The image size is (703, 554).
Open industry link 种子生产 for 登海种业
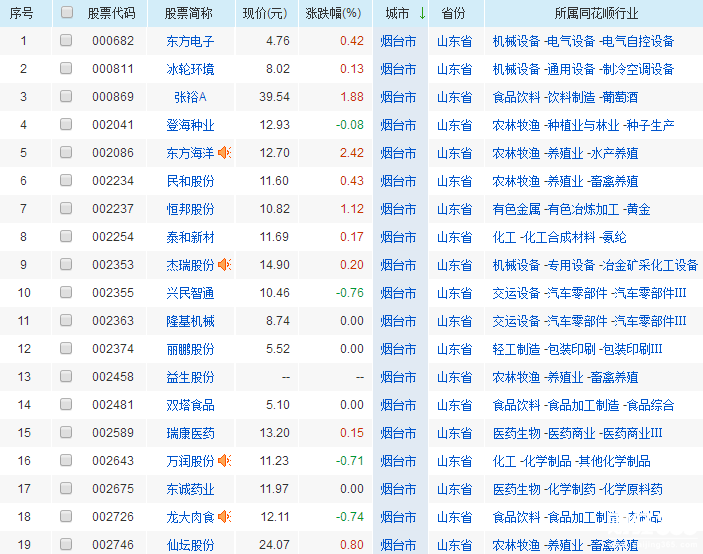click(x=650, y=126)
